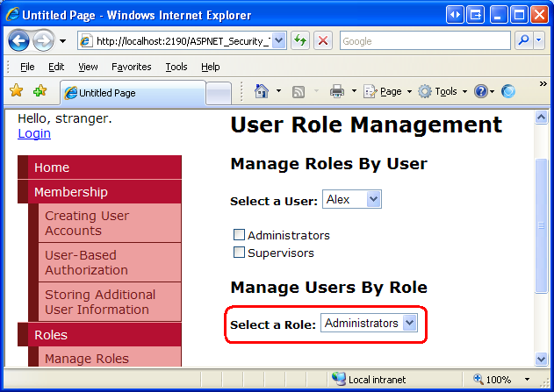Open Select a Role dropdown

[x=369, y=323]
